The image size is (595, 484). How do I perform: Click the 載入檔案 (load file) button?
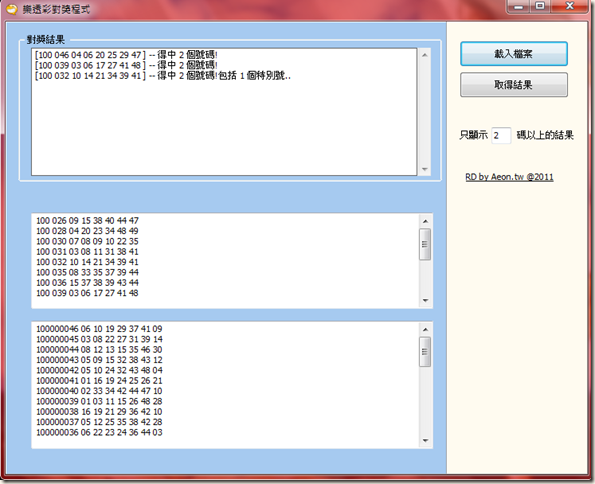514,54
